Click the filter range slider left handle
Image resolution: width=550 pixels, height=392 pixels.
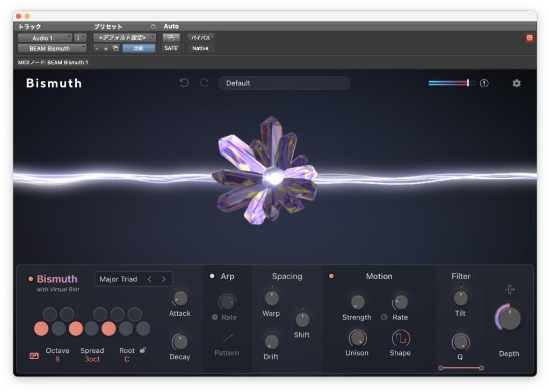point(441,368)
